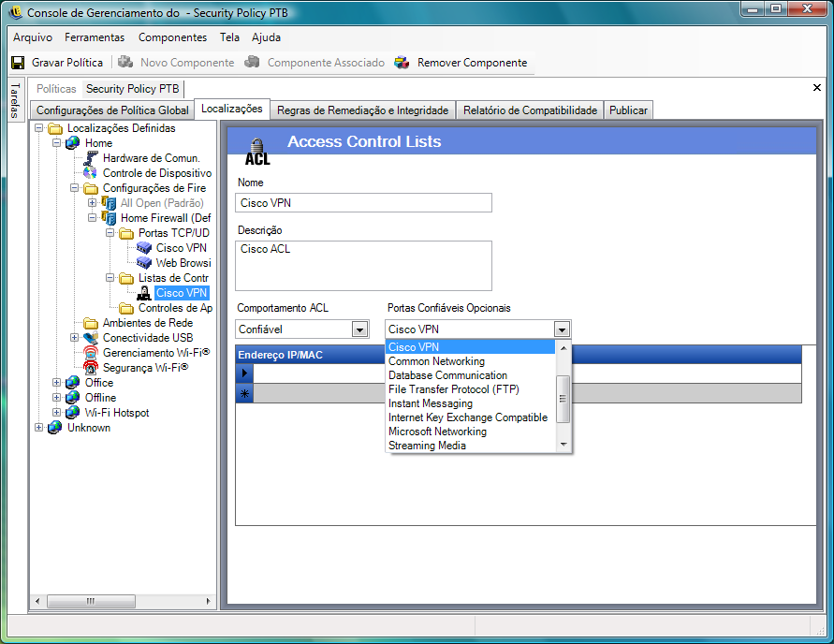Click the Gerenciamento Wi-Fi icon
Viewport: 834px width, 644px height.
(x=91, y=353)
